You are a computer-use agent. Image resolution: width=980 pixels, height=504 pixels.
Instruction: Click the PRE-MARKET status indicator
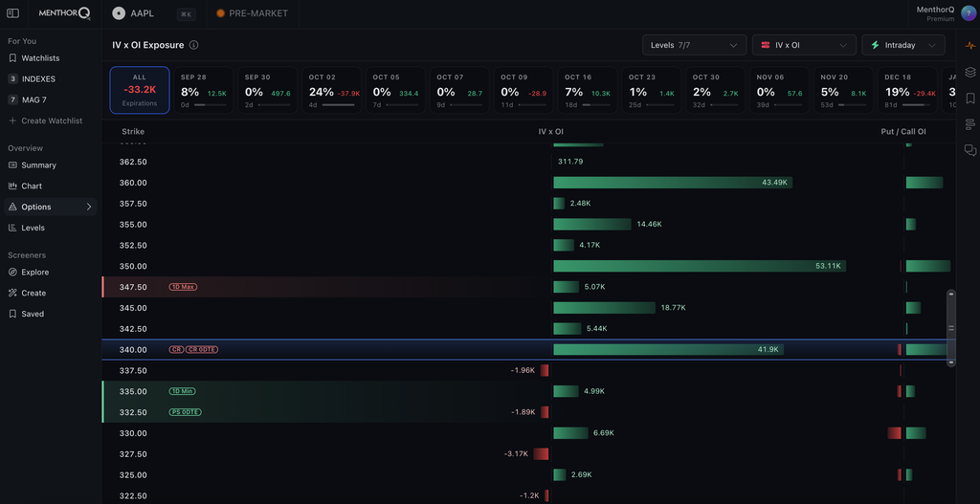point(253,13)
